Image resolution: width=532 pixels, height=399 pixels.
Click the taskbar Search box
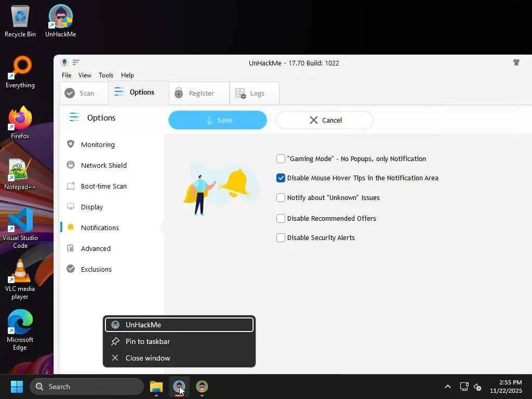(87, 387)
